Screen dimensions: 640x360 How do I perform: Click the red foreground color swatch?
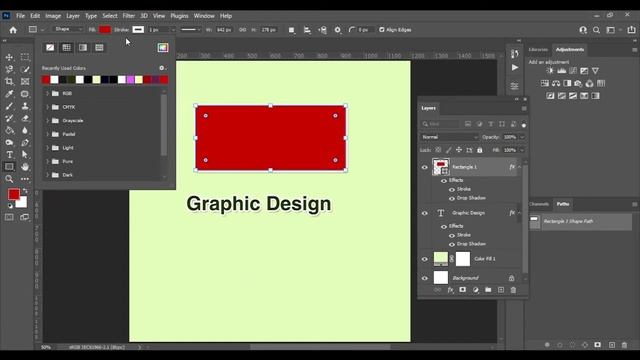point(14,194)
